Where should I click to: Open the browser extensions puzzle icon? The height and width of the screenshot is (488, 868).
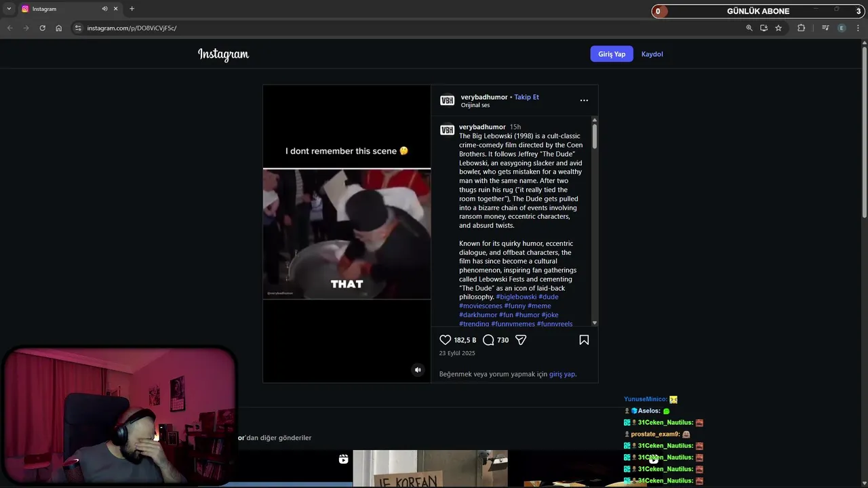point(801,28)
